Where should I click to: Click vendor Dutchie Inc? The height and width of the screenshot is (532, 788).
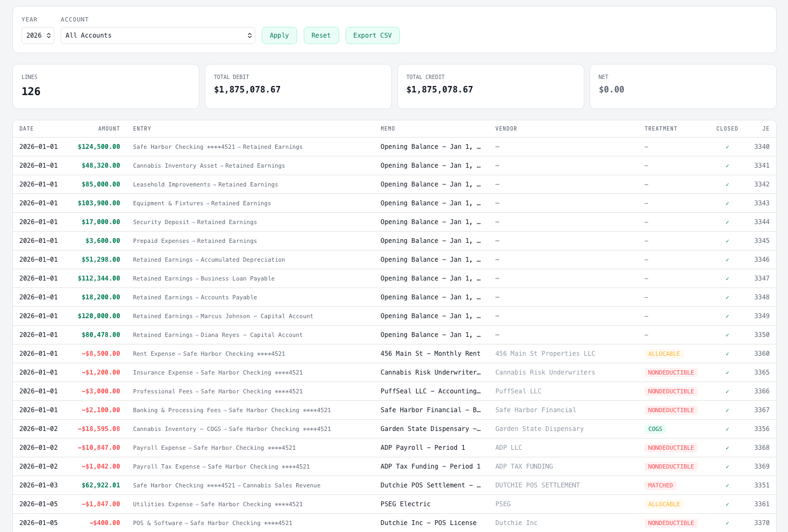pos(516,523)
